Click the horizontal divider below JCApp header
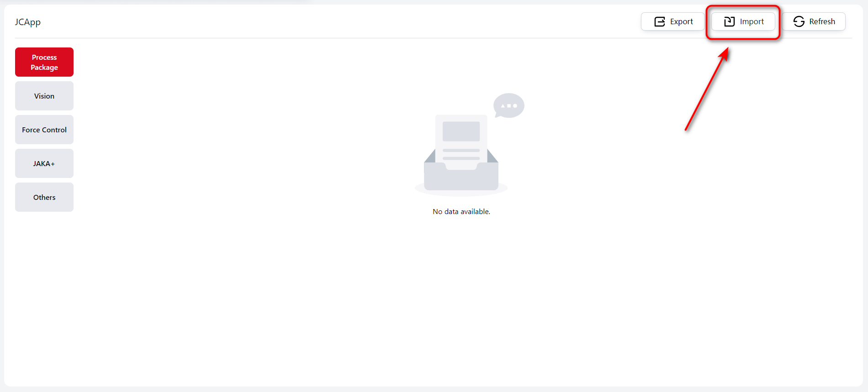The image size is (868, 392). pos(320,38)
